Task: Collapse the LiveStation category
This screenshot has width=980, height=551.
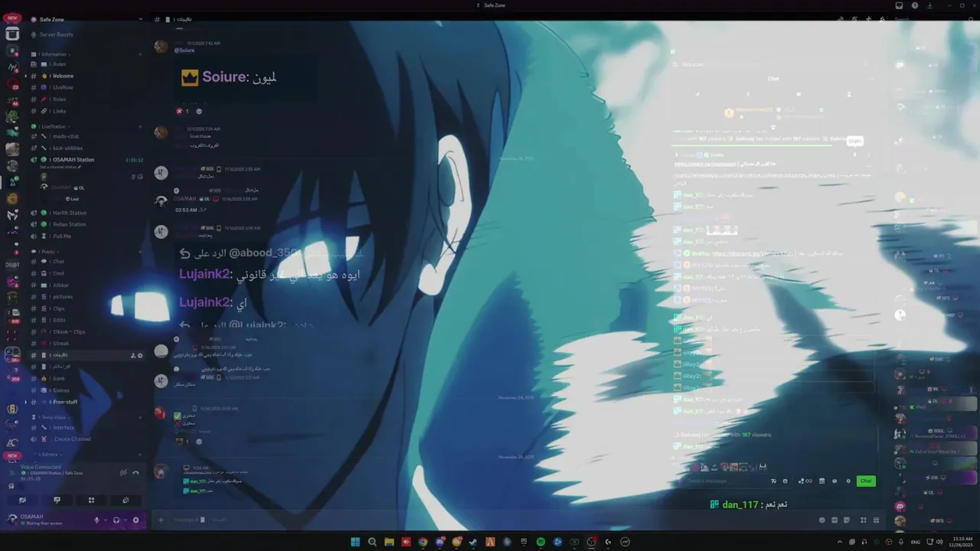Action: 52,126
